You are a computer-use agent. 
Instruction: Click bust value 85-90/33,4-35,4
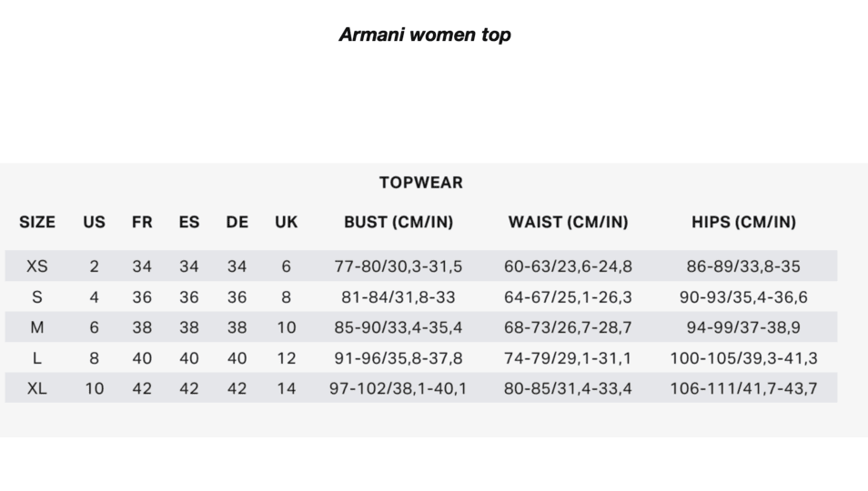pos(398,328)
